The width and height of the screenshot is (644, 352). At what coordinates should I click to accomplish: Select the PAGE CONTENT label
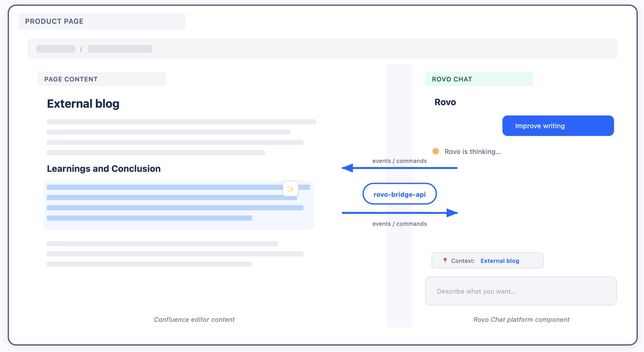(x=71, y=79)
